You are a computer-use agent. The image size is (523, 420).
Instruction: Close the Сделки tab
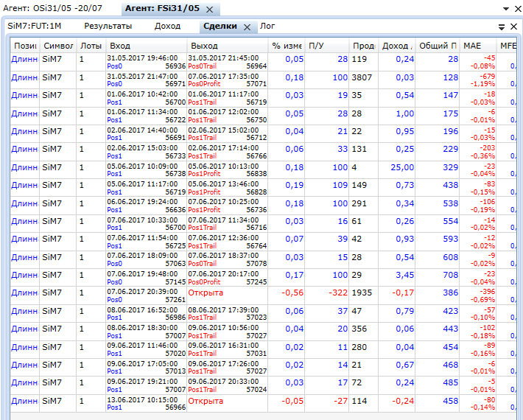247,27
